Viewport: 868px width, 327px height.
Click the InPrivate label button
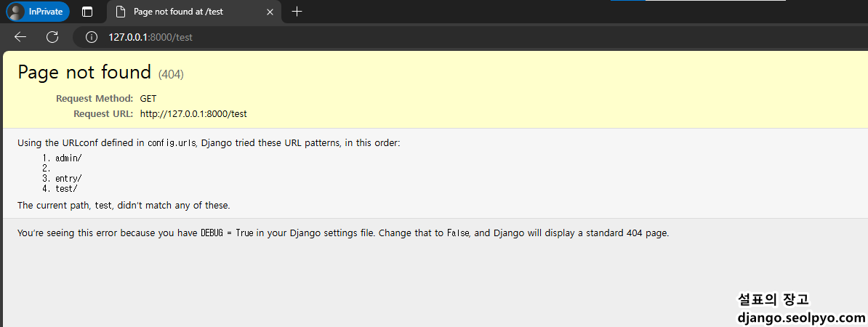(x=39, y=12)
